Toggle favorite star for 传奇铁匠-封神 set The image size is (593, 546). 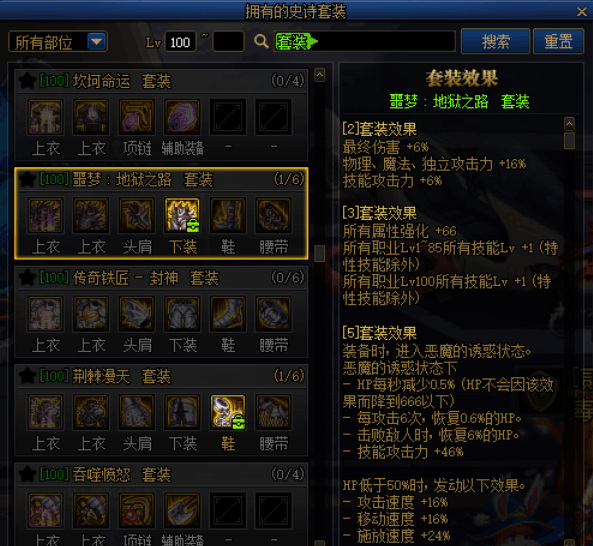click(x=27, y=278)
